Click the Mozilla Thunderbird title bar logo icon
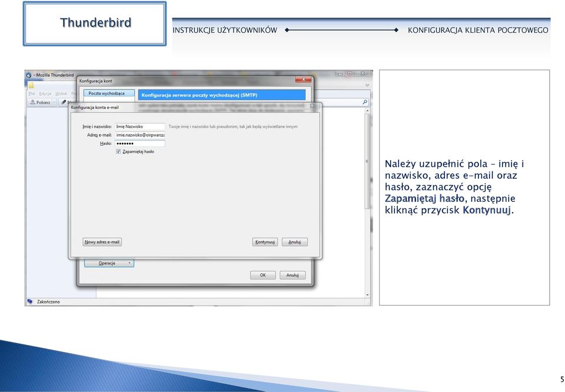 point(28,75)
